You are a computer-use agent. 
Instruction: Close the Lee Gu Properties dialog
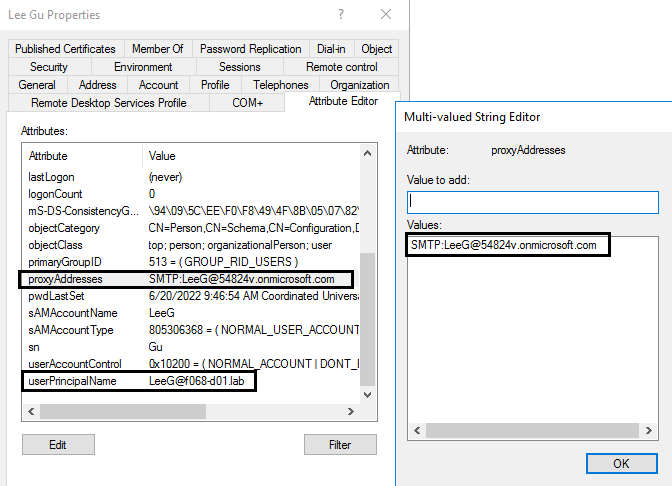(x=385, y=15)
